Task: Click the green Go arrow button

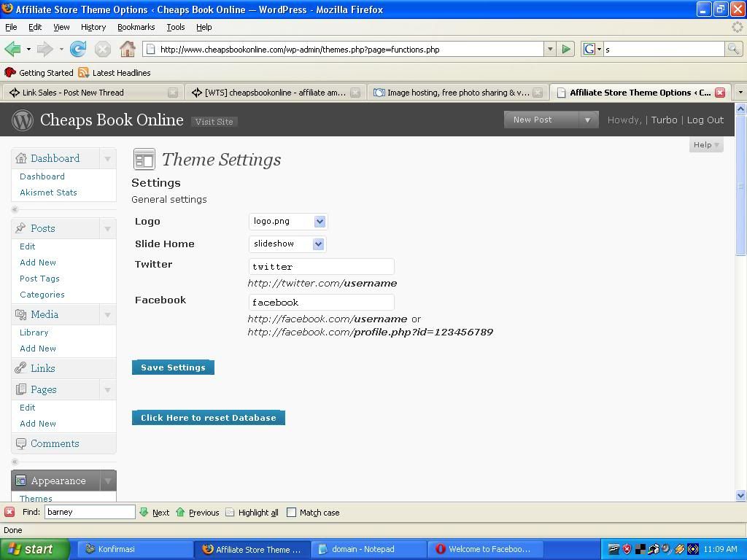Action: pos(565,50)
